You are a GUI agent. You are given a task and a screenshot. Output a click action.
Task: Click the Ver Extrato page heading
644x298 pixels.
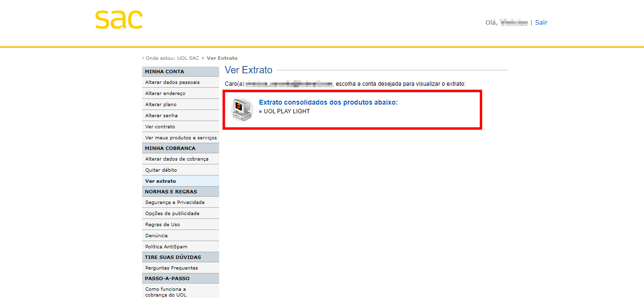pos(249,70)
